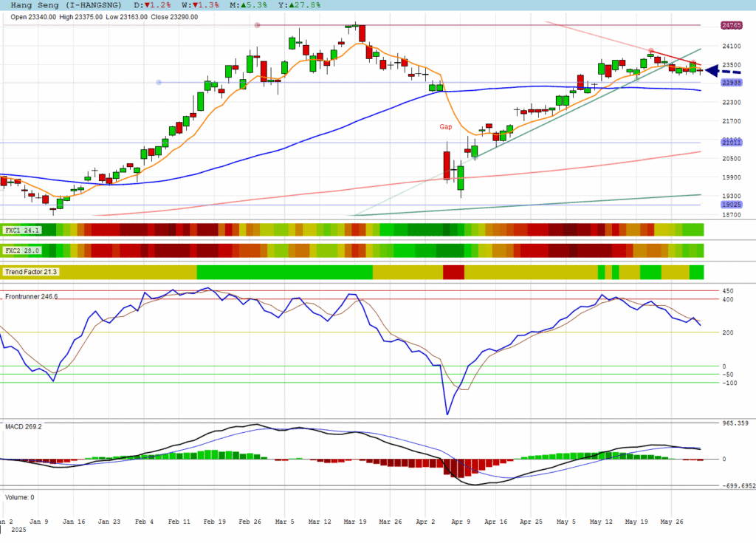The image size is (756, 543).
Task: Click the MACD 965.359 upper scale value
Action: click(735, 423)
